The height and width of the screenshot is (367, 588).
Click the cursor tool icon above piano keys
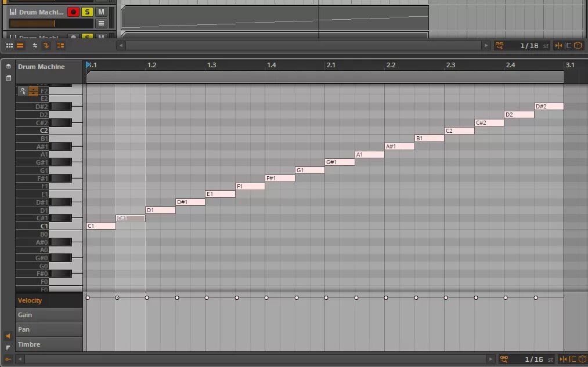[x=23, y=91]
